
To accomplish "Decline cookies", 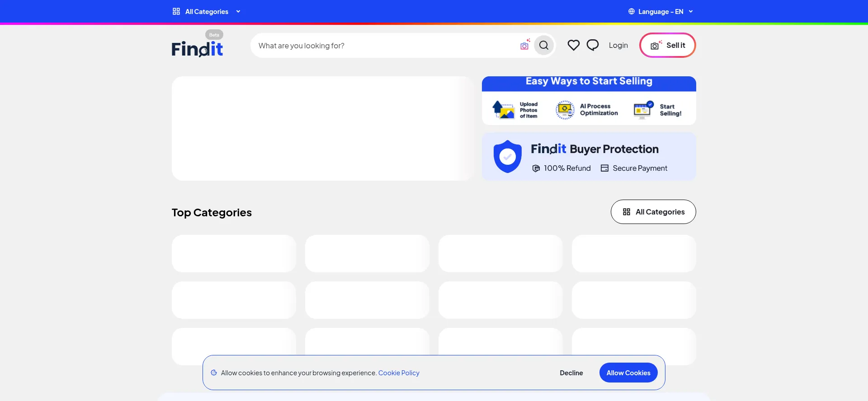I will tap(571, 373).
